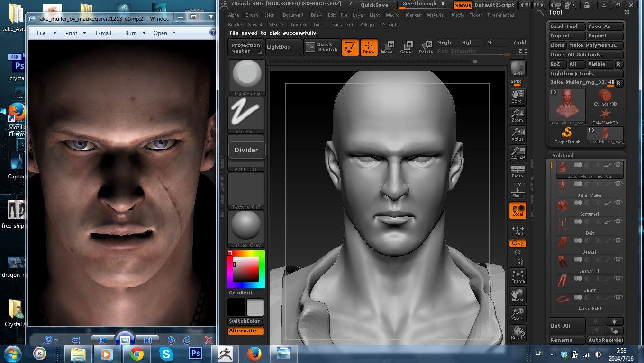Screen dimensions: 644x363
Task: Render with the BPR button
Action: pos(517,68)
